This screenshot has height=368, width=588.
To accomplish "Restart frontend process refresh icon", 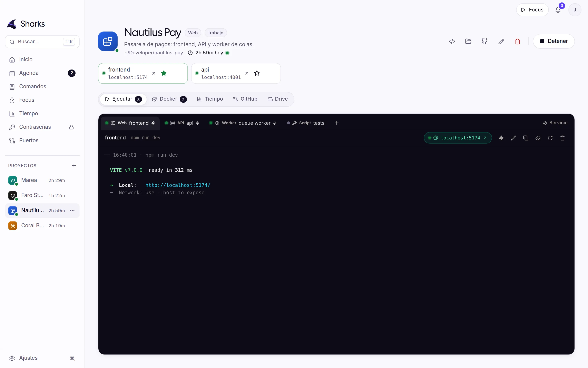I will tap(550, 138).
